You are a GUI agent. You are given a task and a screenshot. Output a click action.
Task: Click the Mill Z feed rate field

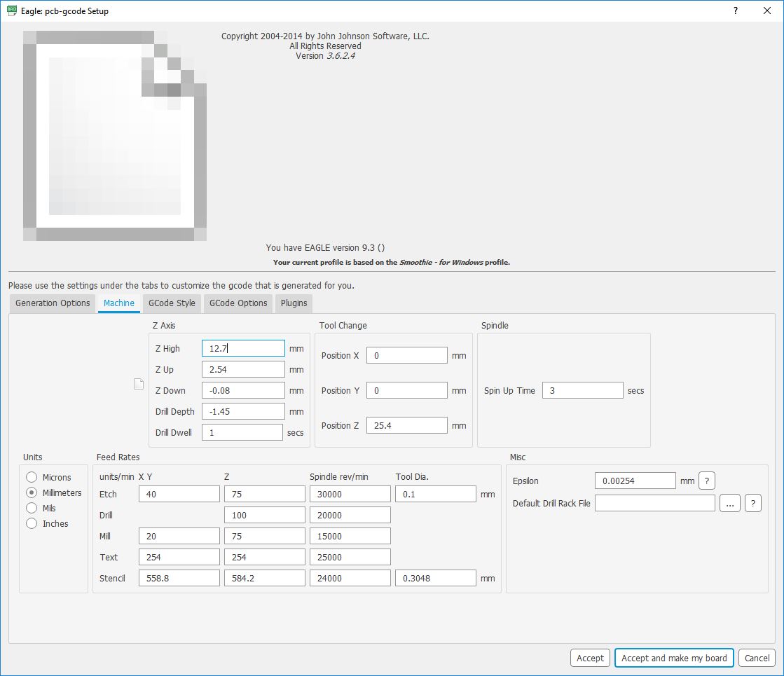click(x=265, y=536)
